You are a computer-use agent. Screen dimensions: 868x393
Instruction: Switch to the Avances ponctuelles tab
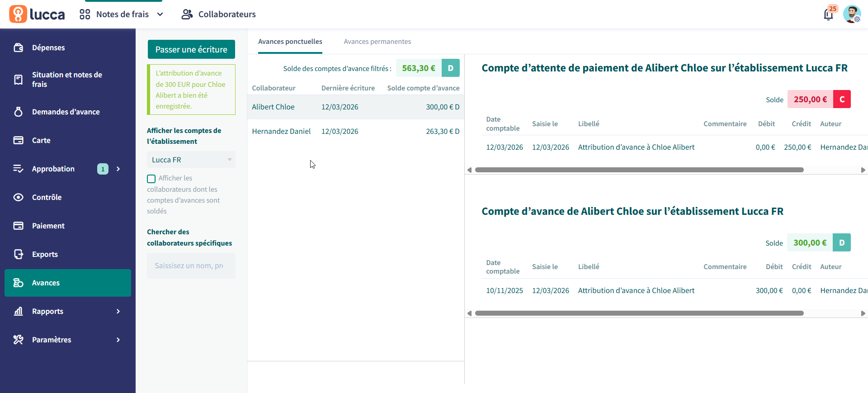(290, 42)
